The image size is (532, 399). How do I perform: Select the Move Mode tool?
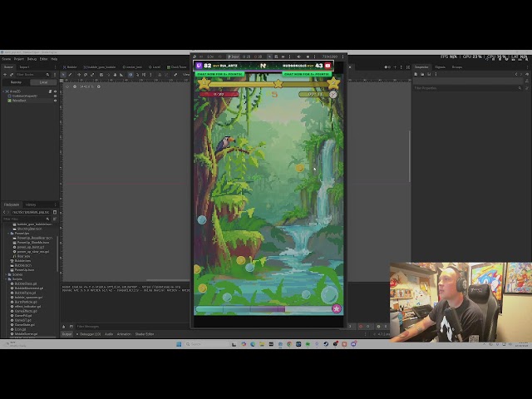click(x=79, y=75)
